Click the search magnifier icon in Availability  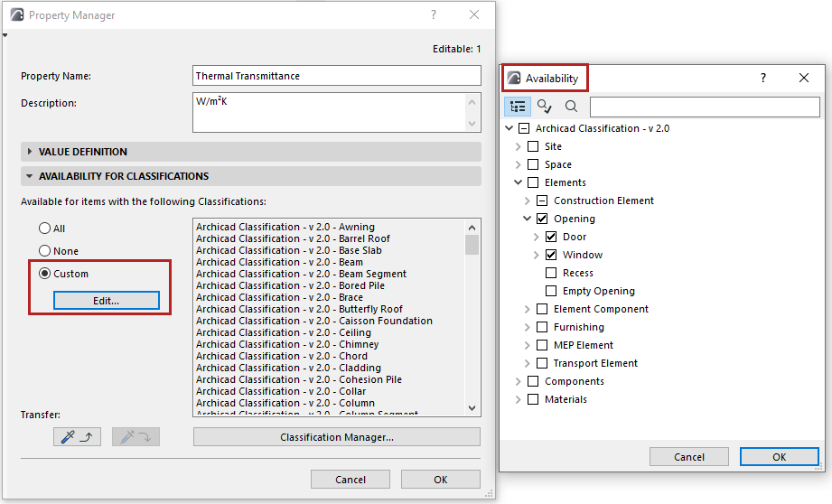571,107
